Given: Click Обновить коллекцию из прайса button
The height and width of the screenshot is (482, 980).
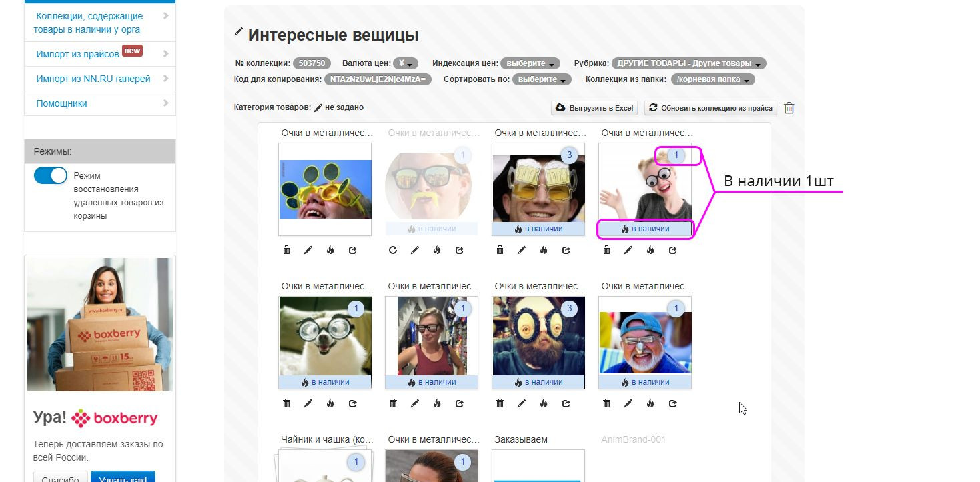Looking at the screenshot, I should 710,108.
